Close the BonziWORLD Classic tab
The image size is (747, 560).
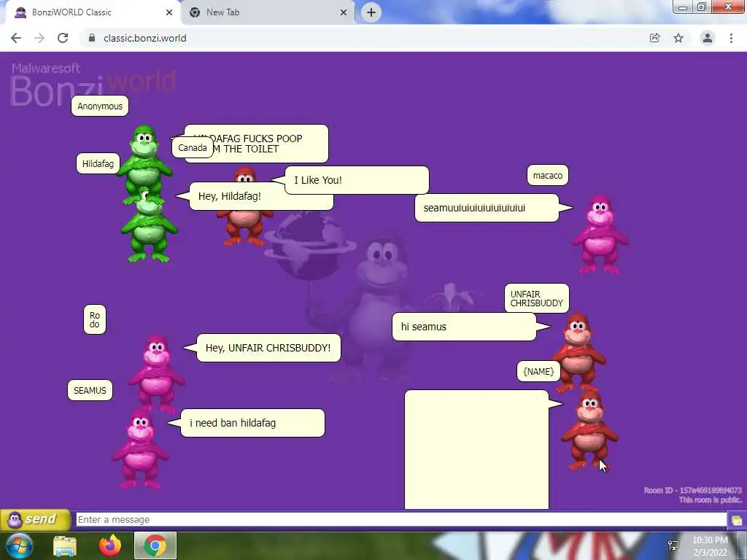pos(169,12)
